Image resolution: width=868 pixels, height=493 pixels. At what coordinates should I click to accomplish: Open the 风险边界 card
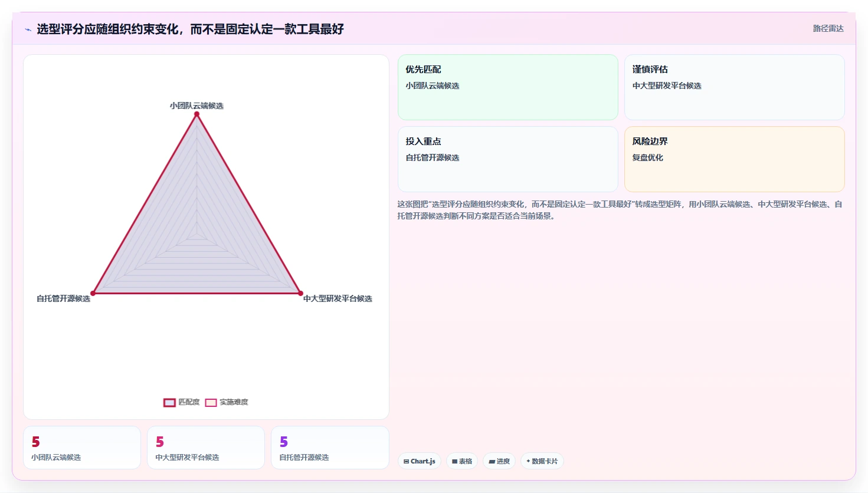point(735,159)
